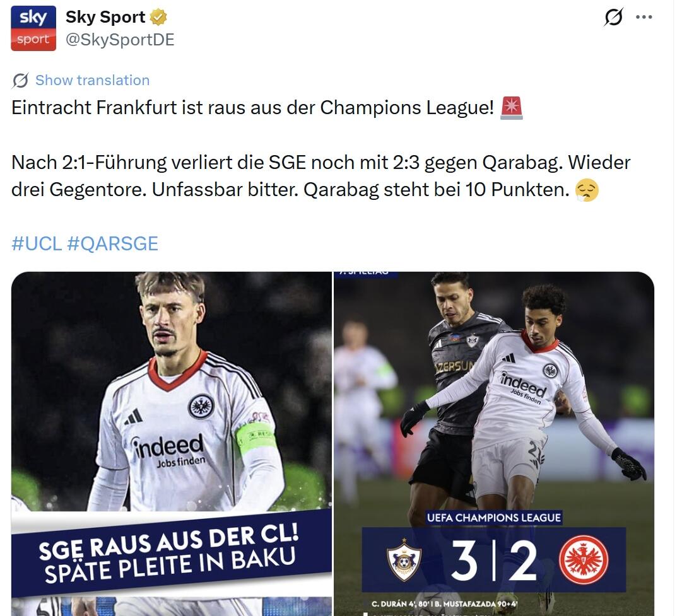The image size is (682, 616).
Task: Open the Sky Sport profile avatar
Action: tap(33, 28)
